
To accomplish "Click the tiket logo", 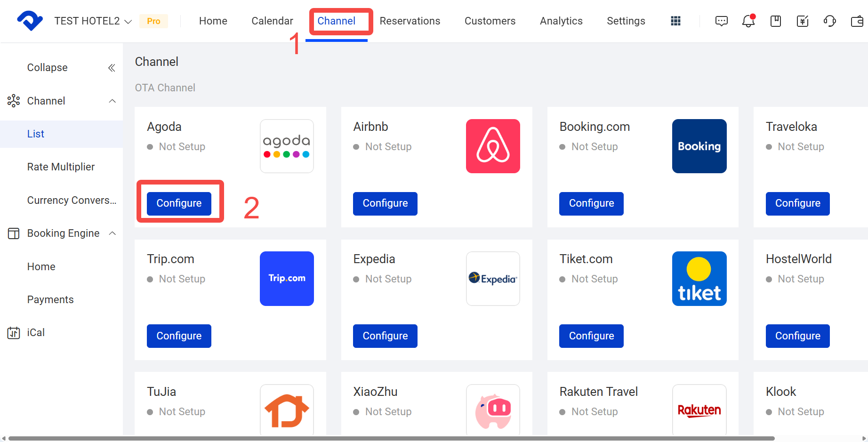I will pos(699,279).
